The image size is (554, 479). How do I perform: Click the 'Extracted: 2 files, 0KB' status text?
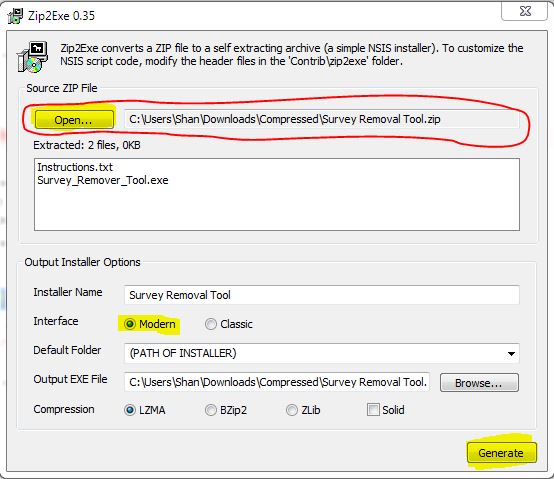click(x=87, y=145)
